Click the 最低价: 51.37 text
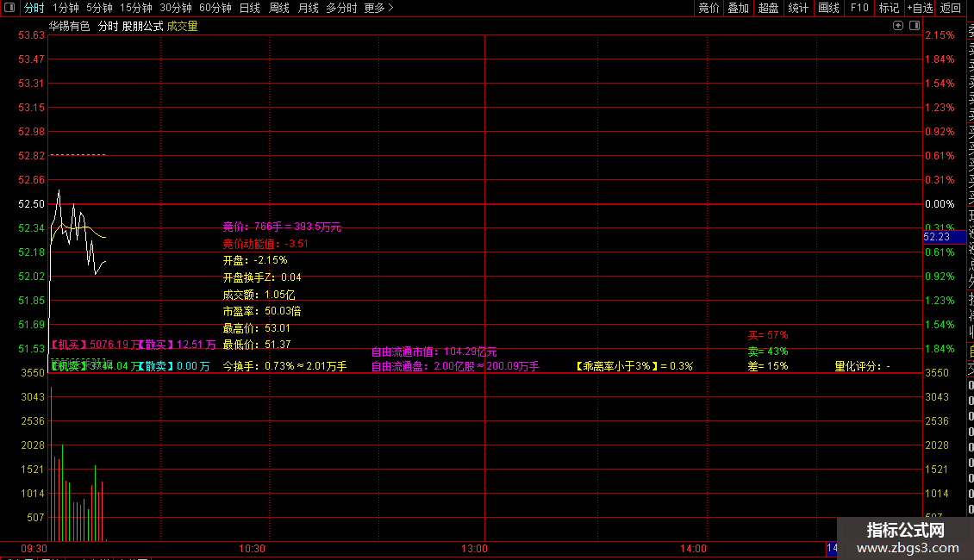The image size is (974, 560). [x=256, y=345]
